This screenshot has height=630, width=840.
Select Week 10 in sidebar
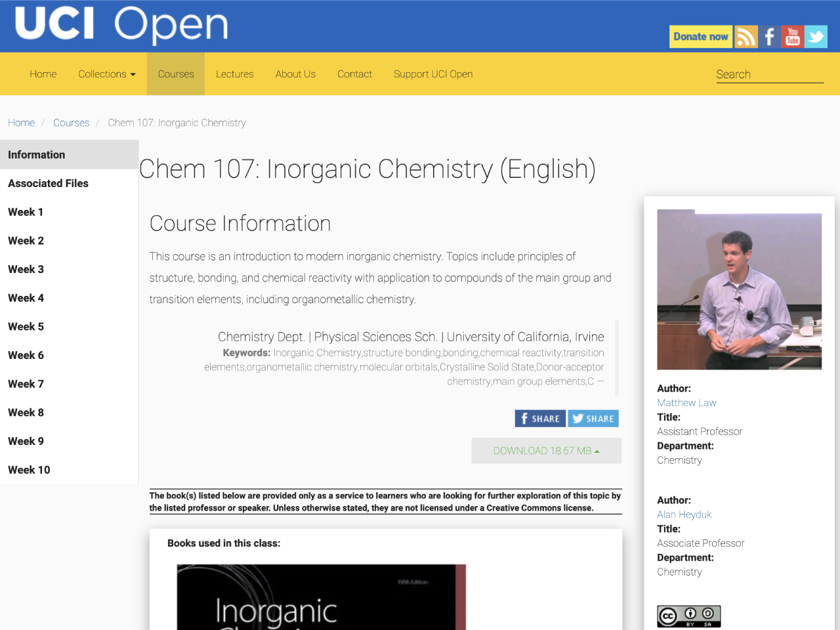tap(69, 470)
